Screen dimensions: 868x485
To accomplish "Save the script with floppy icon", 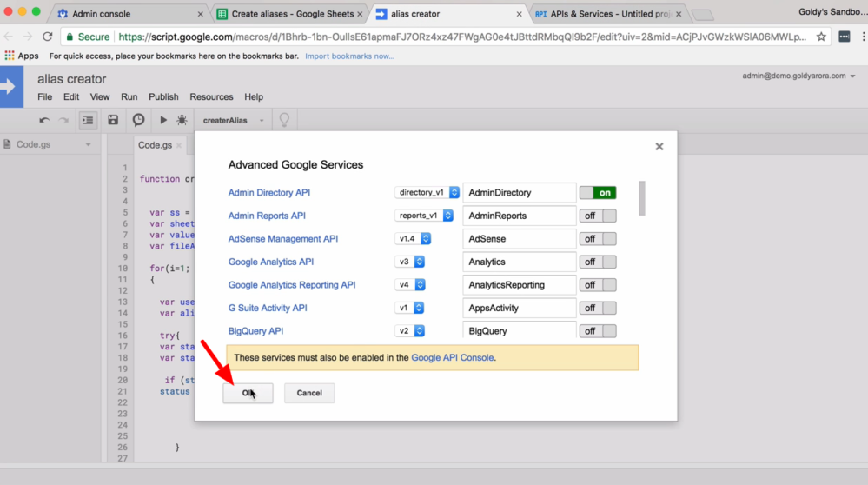I will click(113, 120).
